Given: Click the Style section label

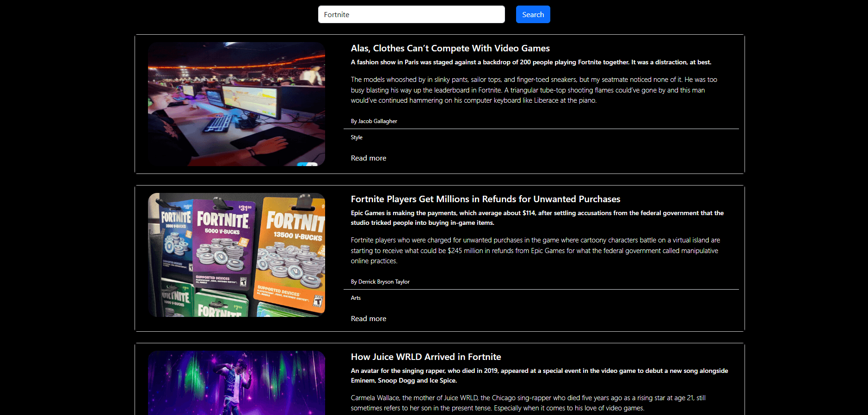Looking at the screenshot, I should coord(357,137).
